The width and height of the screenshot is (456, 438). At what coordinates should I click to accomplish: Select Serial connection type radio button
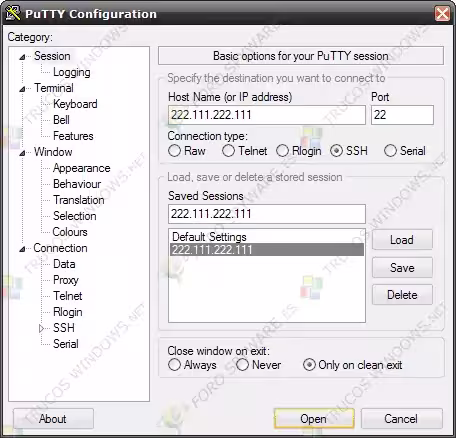point(390,151)
